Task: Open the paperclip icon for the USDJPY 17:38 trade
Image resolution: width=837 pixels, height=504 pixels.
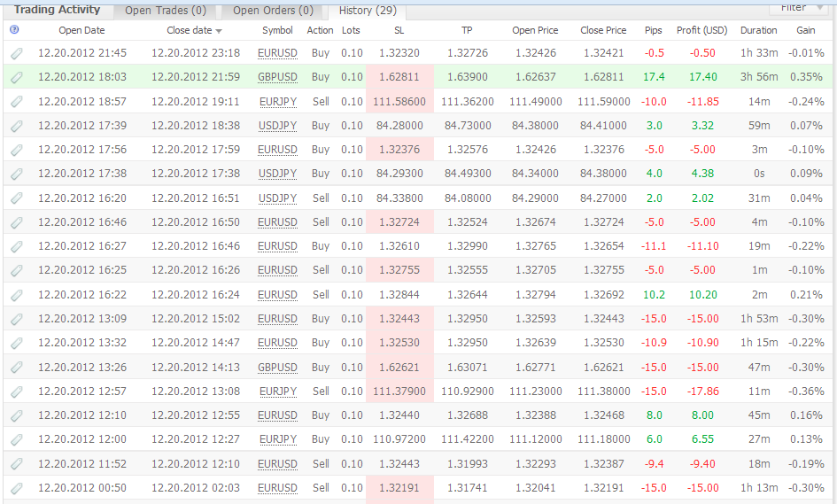Action: (x=17, y=174)
